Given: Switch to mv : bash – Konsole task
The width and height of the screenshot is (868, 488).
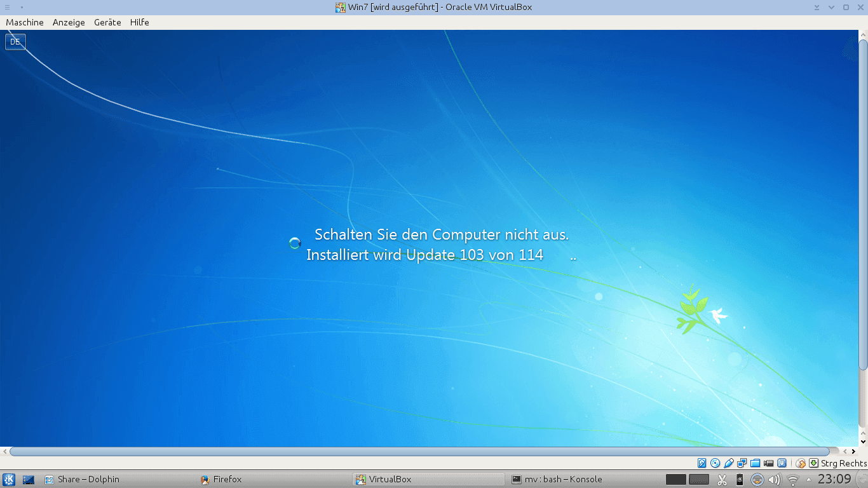Looking at the screenshot, I should coord(584,479).
